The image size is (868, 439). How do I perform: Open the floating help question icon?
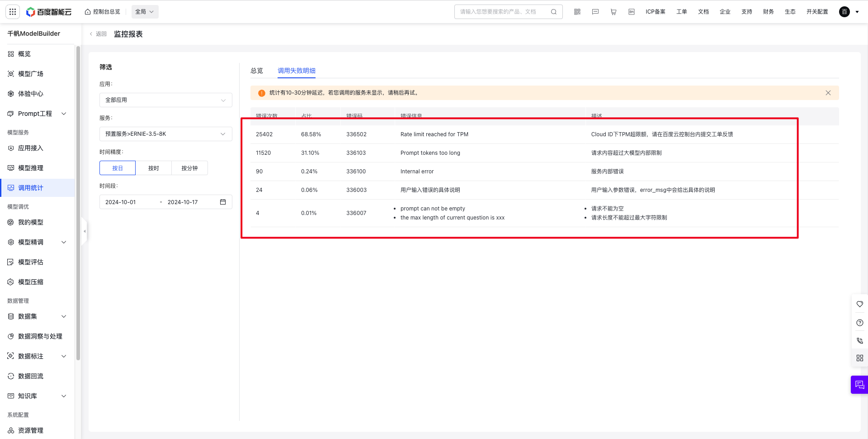[x=860, y=323]
